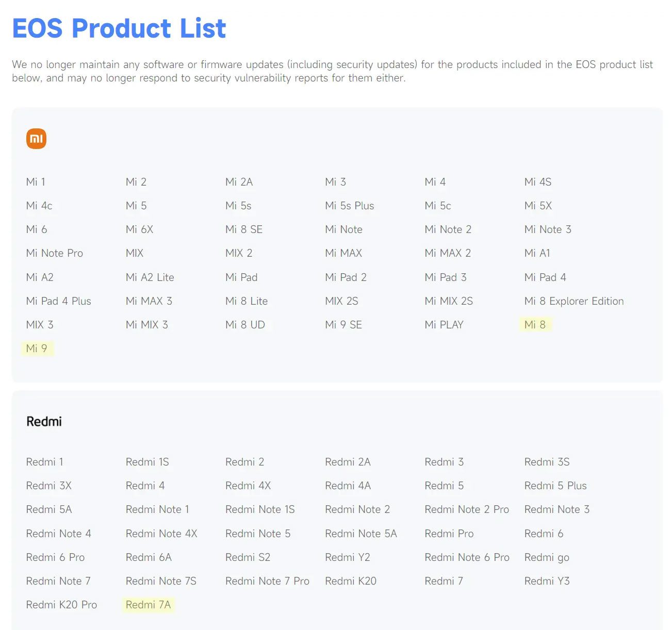
Task: Click Redmi 5 Plus entry
Action: (x=555, y=486)
